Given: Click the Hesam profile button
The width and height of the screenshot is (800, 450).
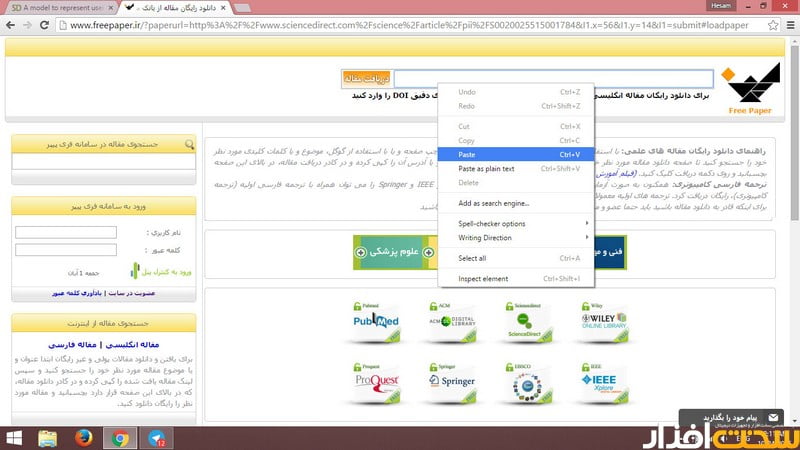Looking at the screenshot, I should (721, 6).
